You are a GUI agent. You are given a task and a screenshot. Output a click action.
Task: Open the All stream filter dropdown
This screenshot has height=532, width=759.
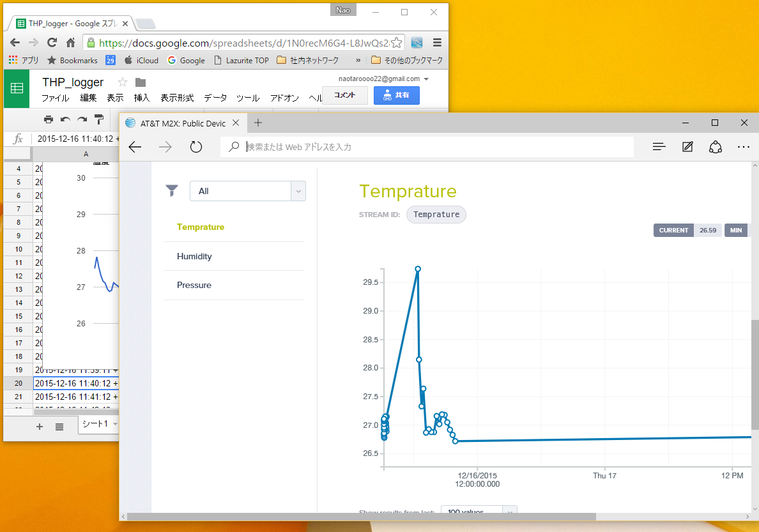[x=248, y=191]
